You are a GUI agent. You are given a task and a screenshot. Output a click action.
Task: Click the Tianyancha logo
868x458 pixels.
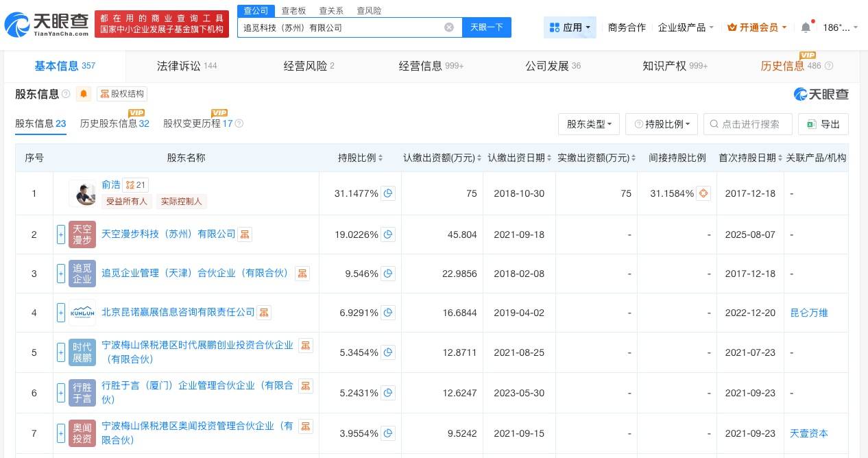point(47,25)
